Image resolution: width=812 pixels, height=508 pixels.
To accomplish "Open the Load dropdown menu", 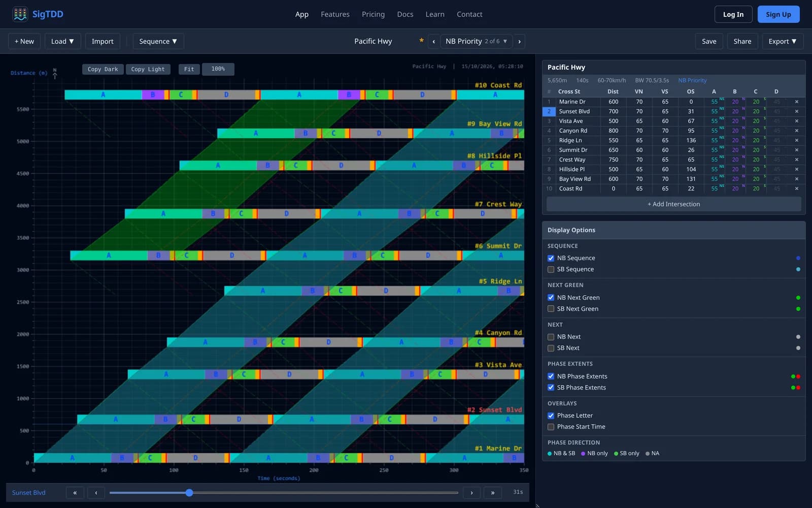I will 62,42.
